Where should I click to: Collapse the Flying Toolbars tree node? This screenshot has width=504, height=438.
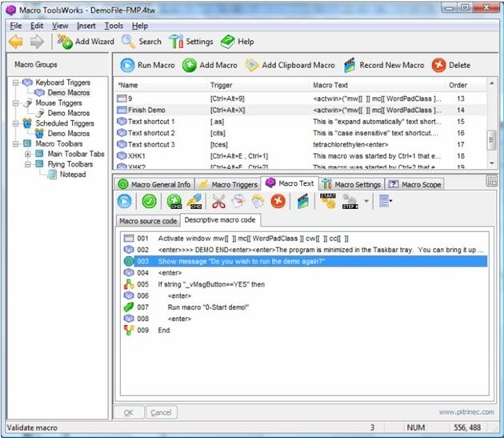point(29,164)
